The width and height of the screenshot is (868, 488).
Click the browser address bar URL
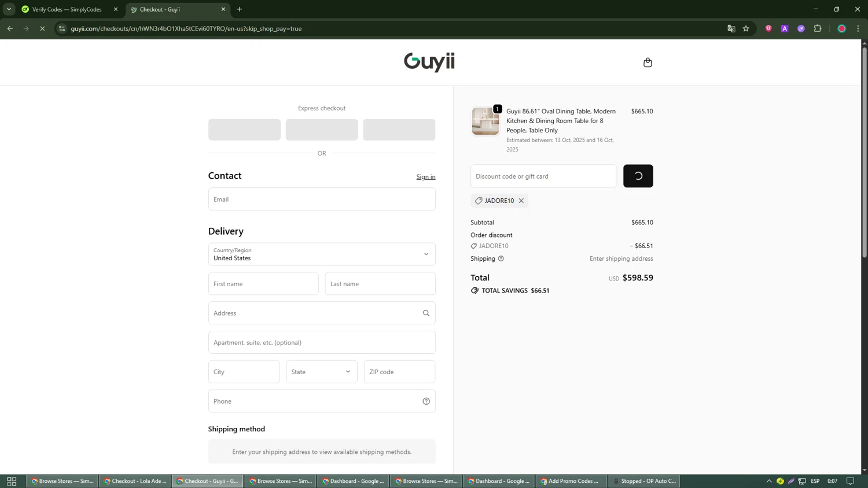186,28
